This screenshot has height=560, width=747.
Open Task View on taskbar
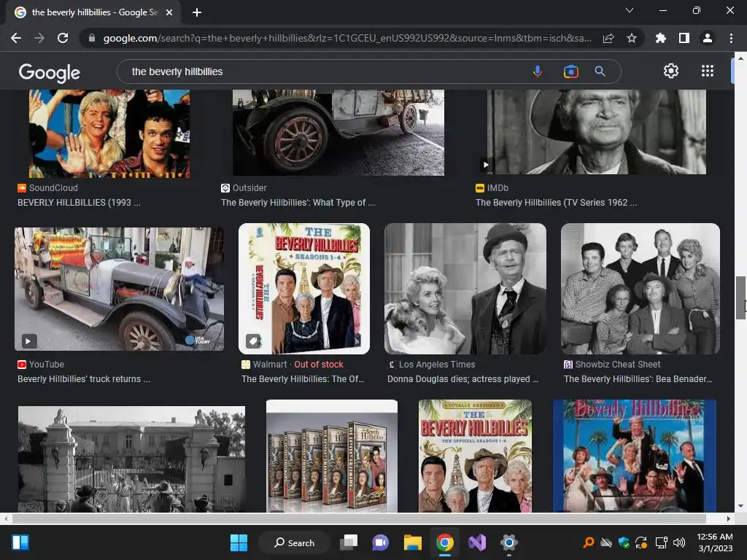point(349,542)
